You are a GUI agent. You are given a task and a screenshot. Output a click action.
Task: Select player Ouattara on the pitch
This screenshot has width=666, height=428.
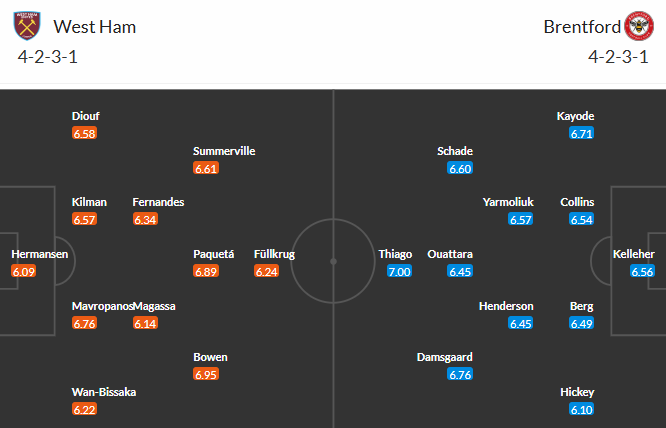point(450,254)
